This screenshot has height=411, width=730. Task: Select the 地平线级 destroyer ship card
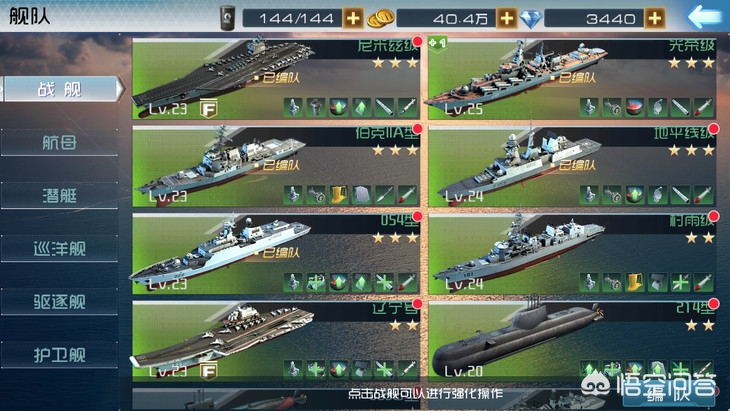pyautogui.click(x=572, y=167)
